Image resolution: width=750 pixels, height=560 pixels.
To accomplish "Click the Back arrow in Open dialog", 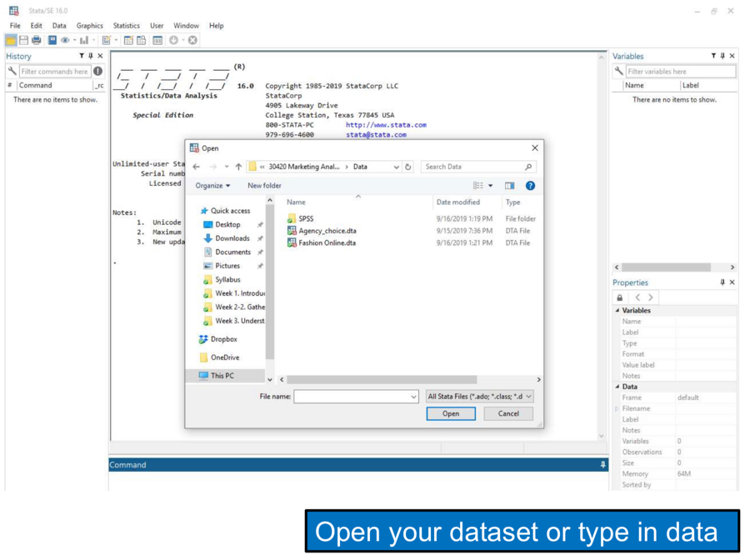I will 196,167.
